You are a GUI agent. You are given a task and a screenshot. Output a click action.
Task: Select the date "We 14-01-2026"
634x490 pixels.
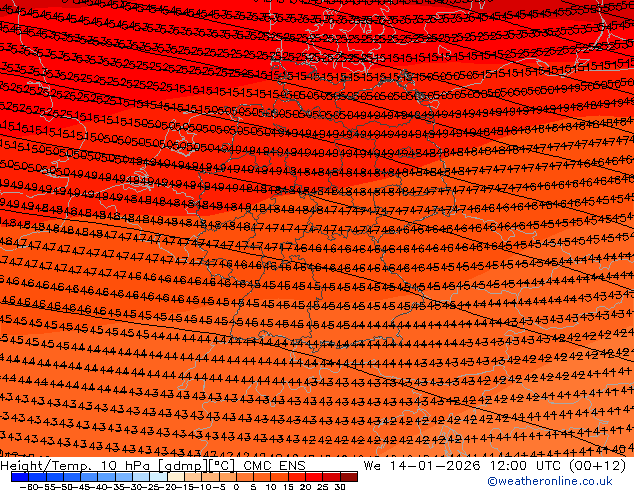point(422,466)
